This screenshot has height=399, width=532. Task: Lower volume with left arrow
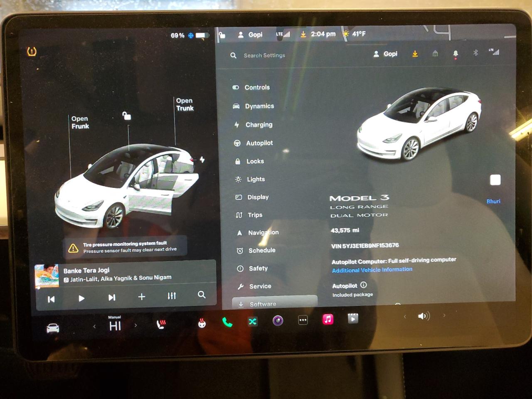pyautogui.click(x=405, y=317)
